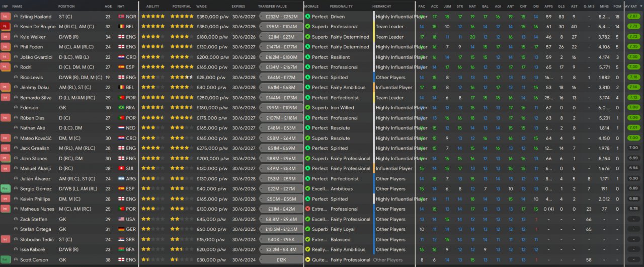Sort by the APPS column header

click(548, 6)
